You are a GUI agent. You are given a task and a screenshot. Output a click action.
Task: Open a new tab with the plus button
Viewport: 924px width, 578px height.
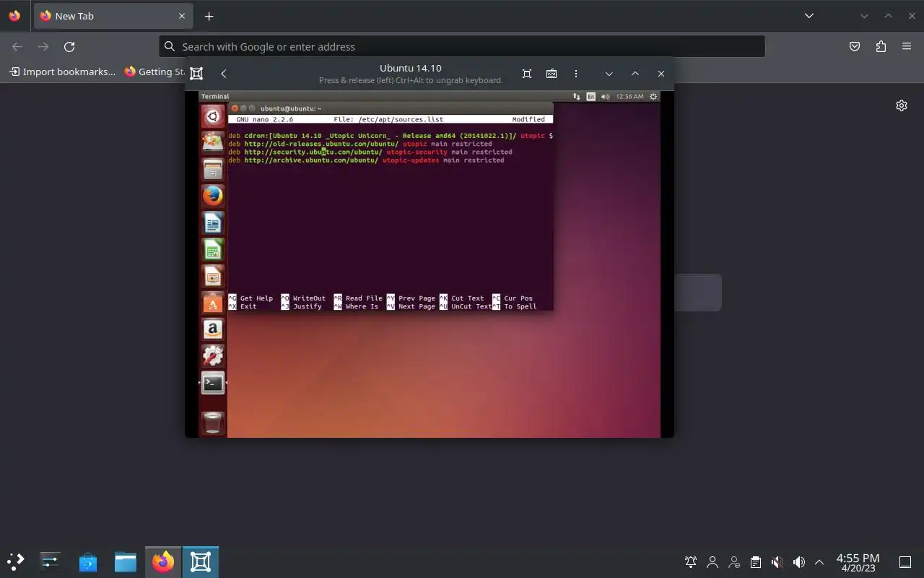[x=209, y=16]
